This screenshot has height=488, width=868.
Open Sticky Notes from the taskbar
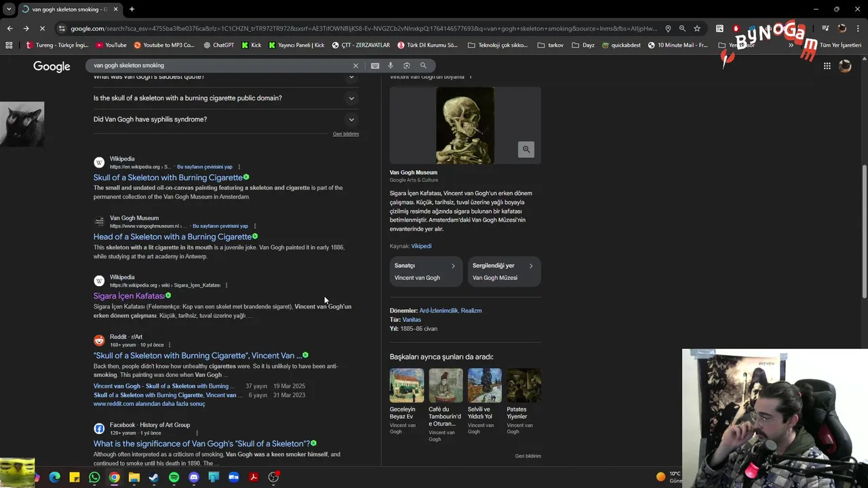(75, 477)
